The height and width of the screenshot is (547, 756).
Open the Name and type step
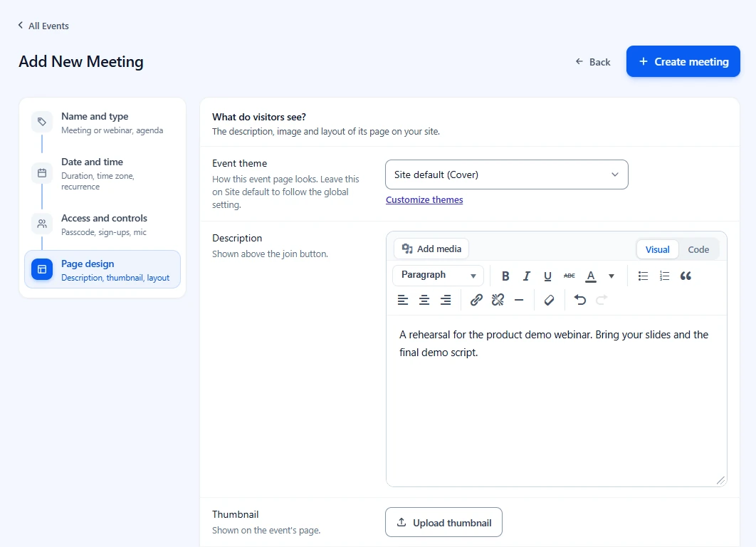103,123
